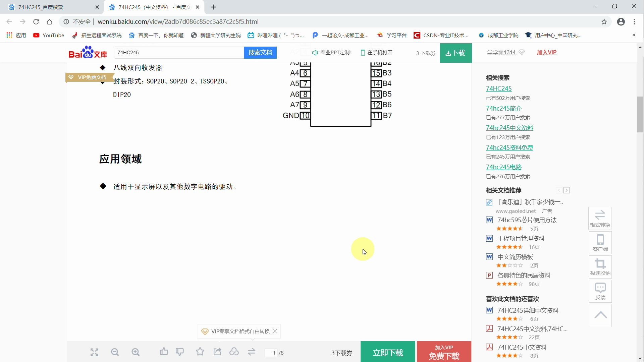Zoom in the document with the plus magnifier

[136, 352]
